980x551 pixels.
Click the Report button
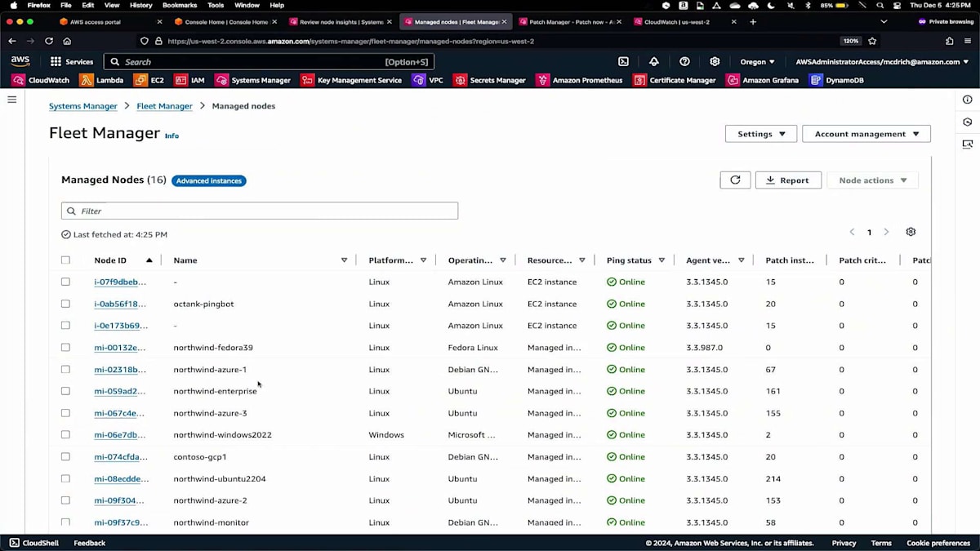[x=788, y=180]
